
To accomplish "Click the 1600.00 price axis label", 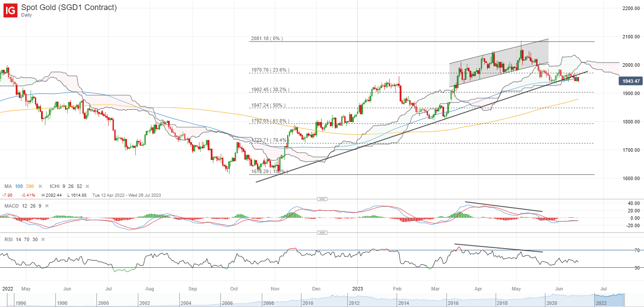I will [630, 178].
